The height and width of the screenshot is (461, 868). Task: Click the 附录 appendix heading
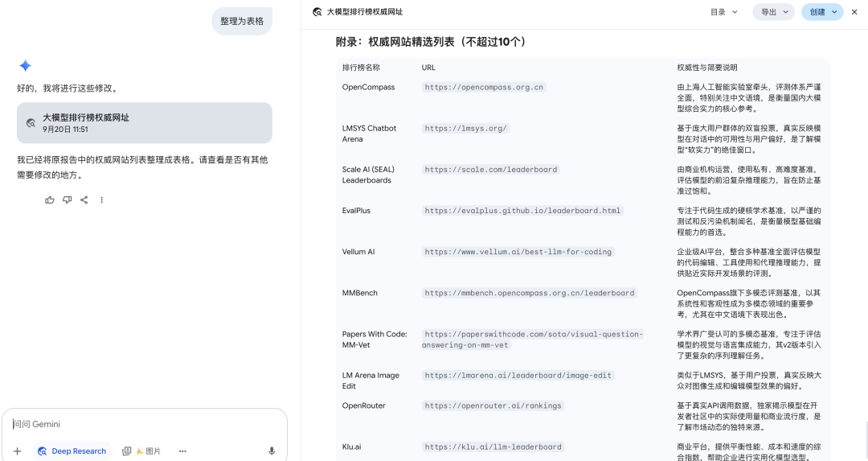click(x=431, y=42)
